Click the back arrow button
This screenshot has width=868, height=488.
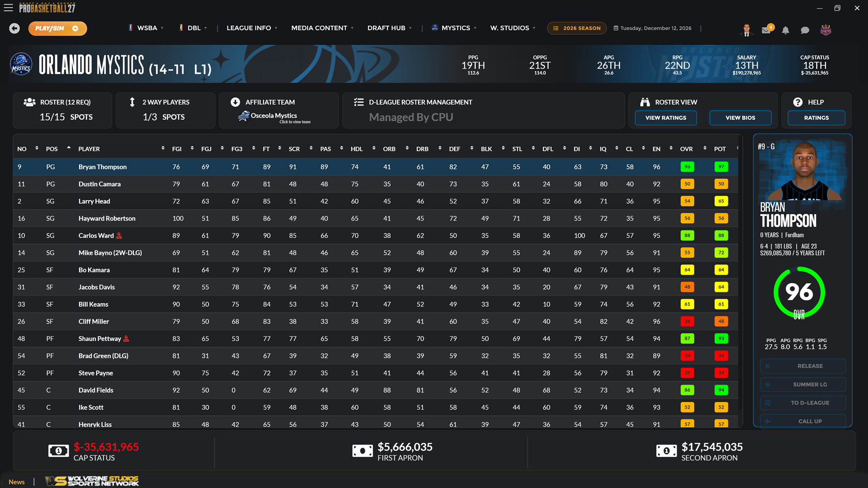pos(14,28)
